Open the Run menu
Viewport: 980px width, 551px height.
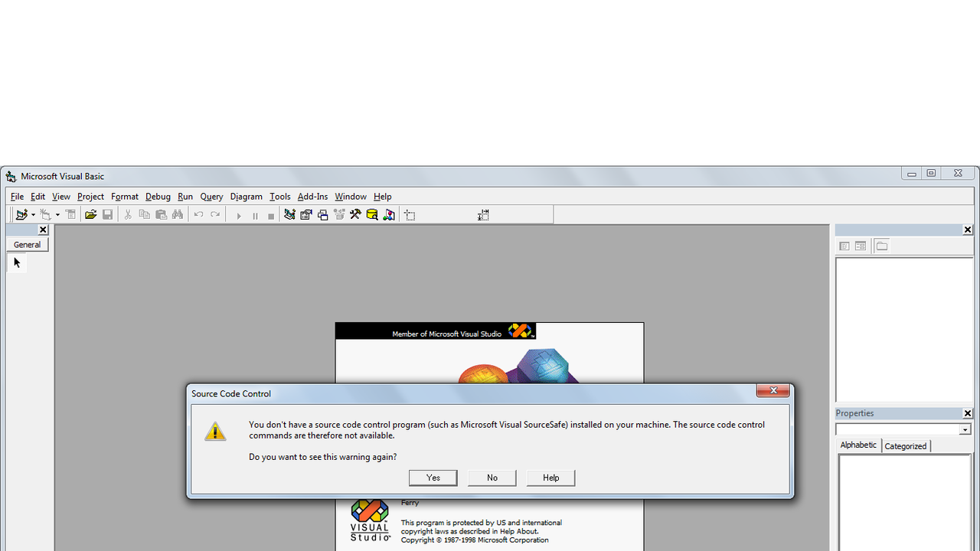(x=185, y=197)
